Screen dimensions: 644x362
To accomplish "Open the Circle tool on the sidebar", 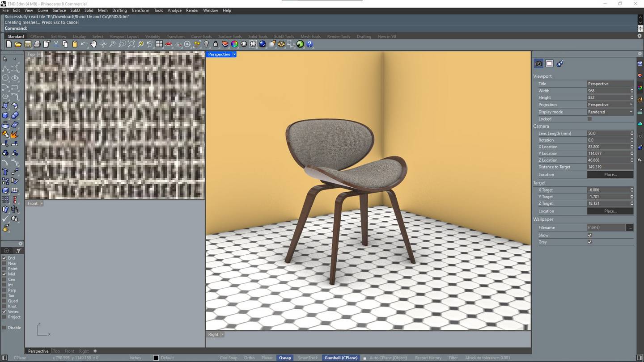I will point(5,77).
